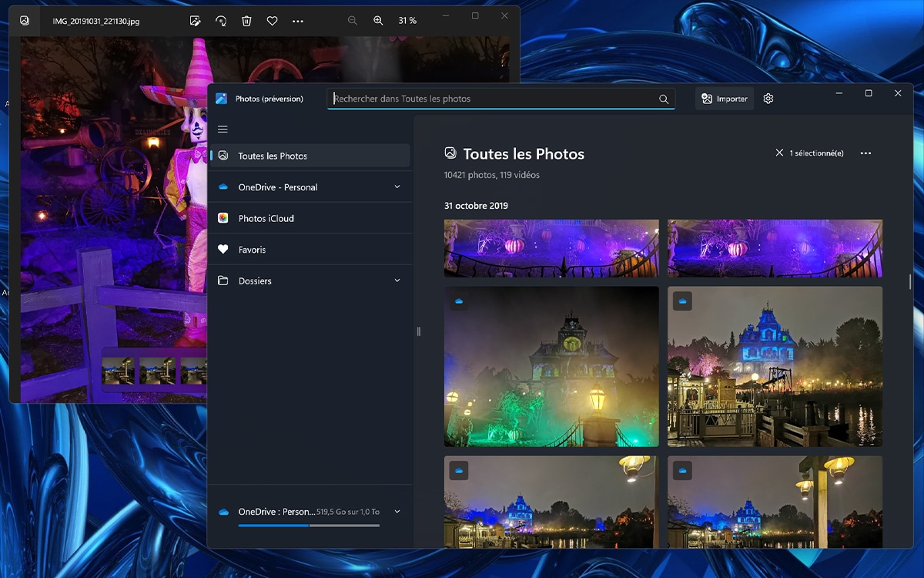Viewport: 924px width, 578px height.
Task: Click the folder icon beside Dossiers
Action: coord(223,281)
